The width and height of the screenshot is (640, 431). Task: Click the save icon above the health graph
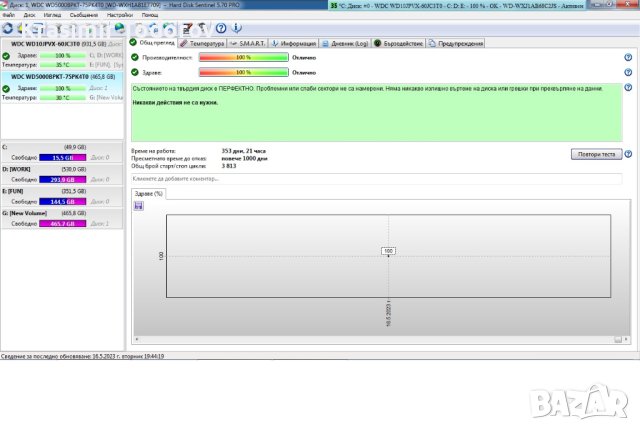pos(138,205)
